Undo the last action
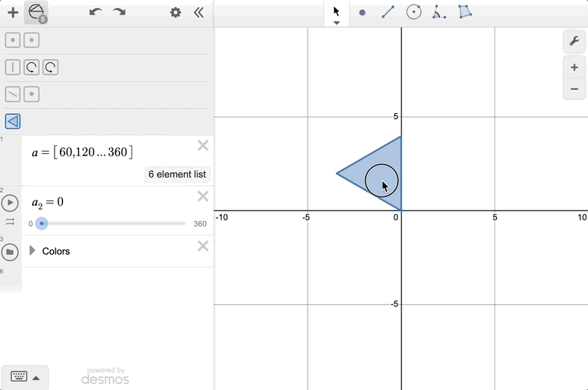 pos(95,12)
